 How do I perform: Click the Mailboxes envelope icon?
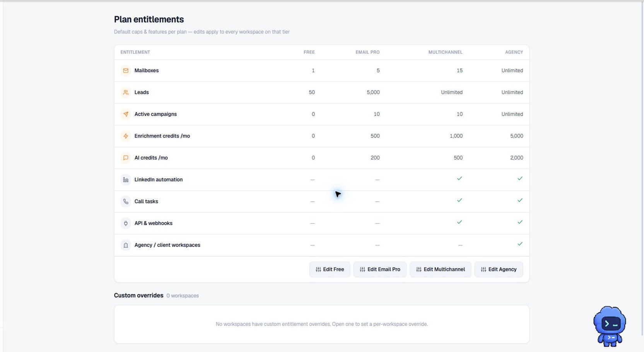coord(126,71)
